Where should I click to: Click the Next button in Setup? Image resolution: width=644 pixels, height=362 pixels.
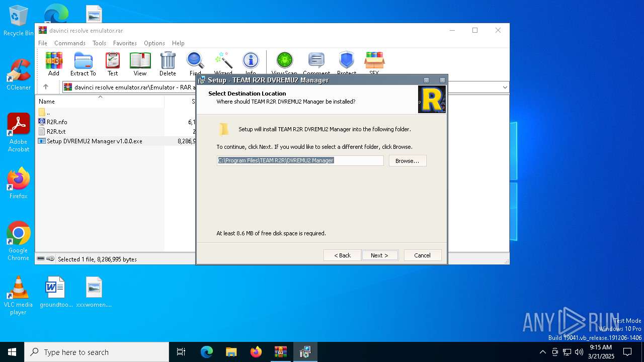[x=380, y=255]
